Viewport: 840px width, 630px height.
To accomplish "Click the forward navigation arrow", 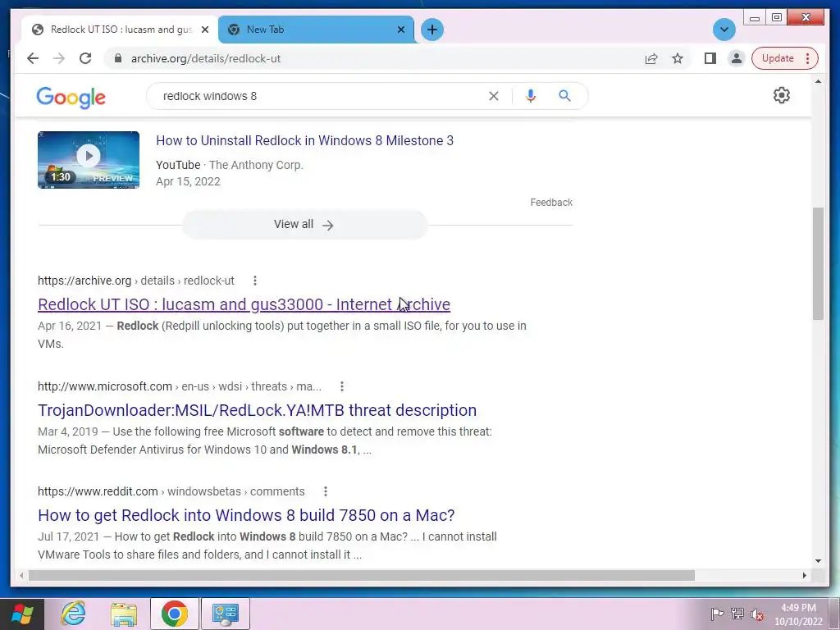I will (59, 58).
